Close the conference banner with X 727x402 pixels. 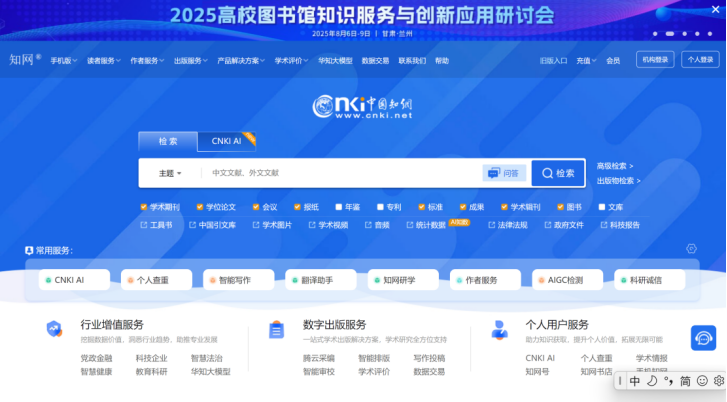click(x=715, y=9)
